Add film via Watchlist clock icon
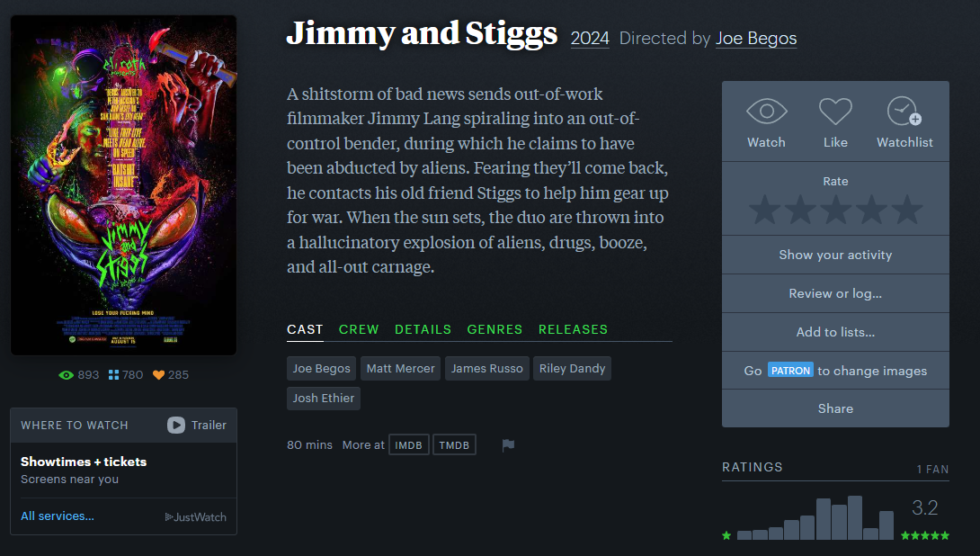 (x=904, y=112)
